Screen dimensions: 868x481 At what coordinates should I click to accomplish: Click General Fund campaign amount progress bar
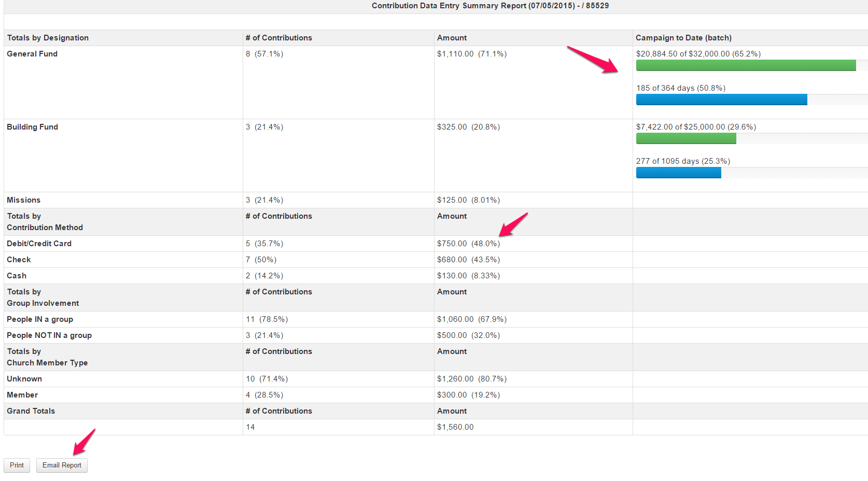coord(752,65)
